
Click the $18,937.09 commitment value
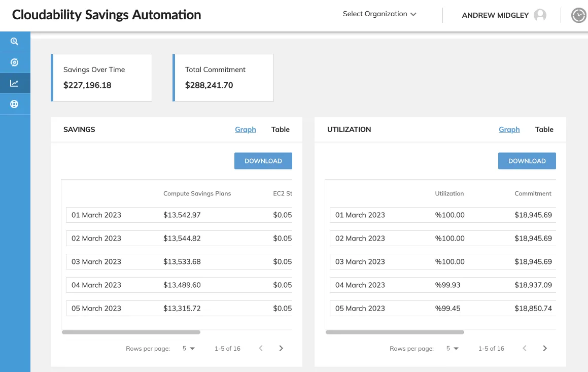pyautogui.click(x=533, y=285)
